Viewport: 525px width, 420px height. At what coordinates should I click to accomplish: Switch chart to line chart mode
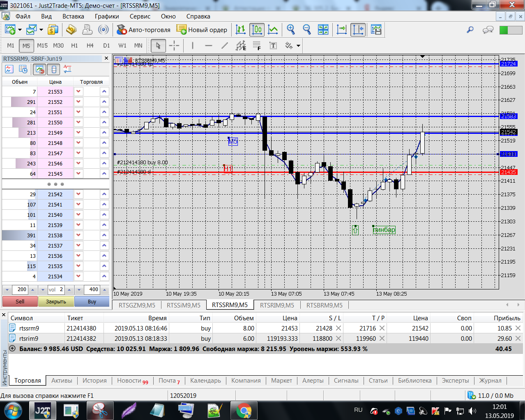[x=273, y=30]
